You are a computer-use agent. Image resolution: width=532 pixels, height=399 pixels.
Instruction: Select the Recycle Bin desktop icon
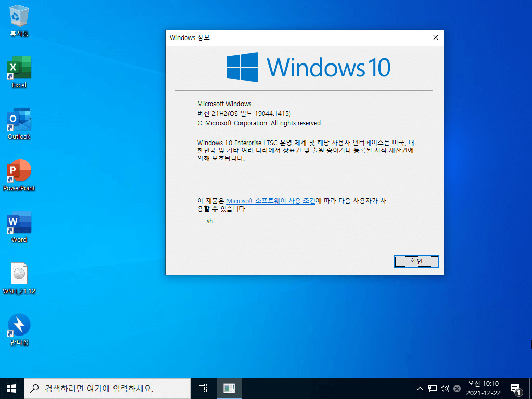pos(19,21)
